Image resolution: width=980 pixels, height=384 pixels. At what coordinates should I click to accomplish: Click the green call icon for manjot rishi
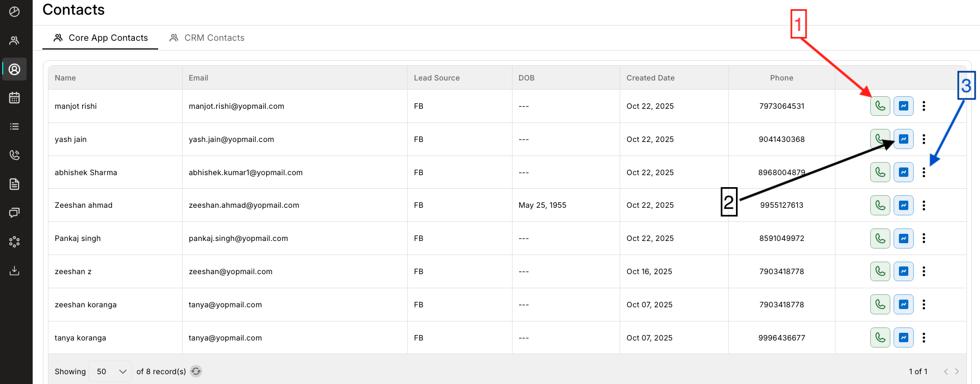click(x=879, y=106)
